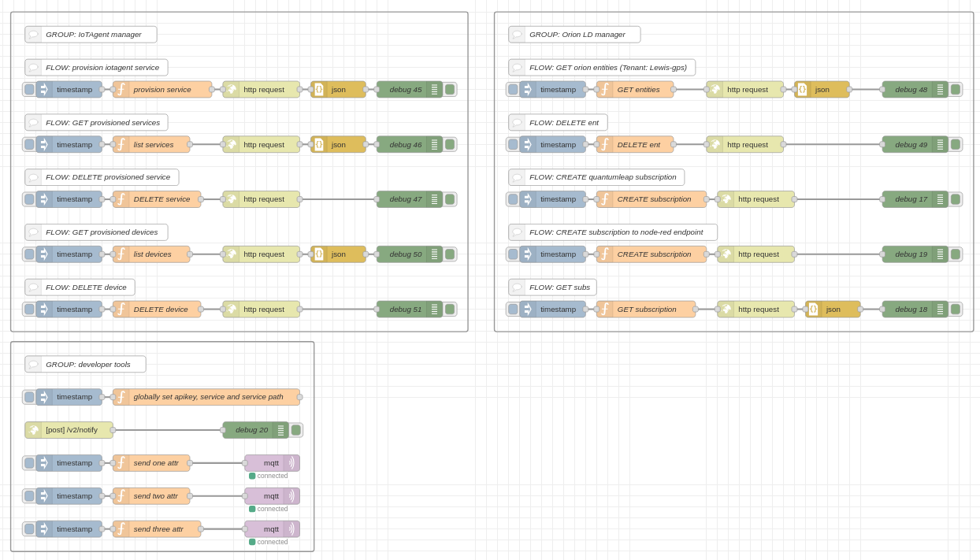Select comment FLOW: CREATE subscription to node-red endpoint
980x560 pixels.
click(x=613, y=232)
